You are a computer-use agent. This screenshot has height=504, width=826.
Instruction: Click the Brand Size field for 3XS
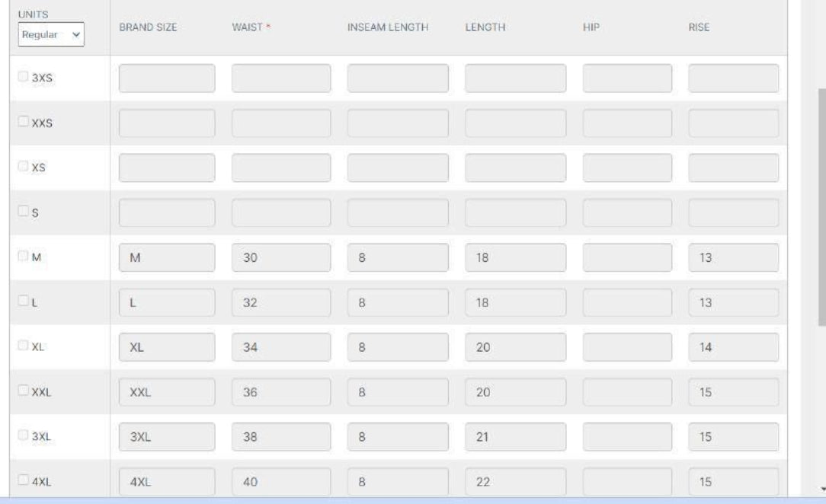pos(166,78)
